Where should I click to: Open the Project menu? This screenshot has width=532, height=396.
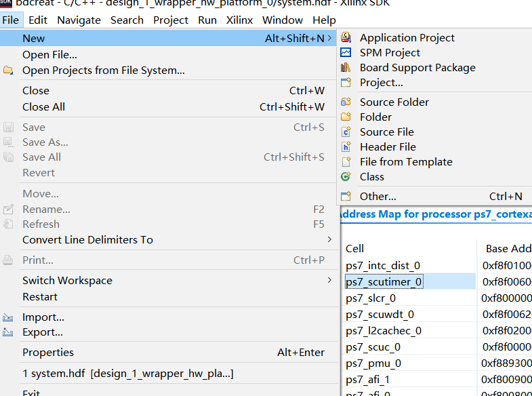[171, 20]
